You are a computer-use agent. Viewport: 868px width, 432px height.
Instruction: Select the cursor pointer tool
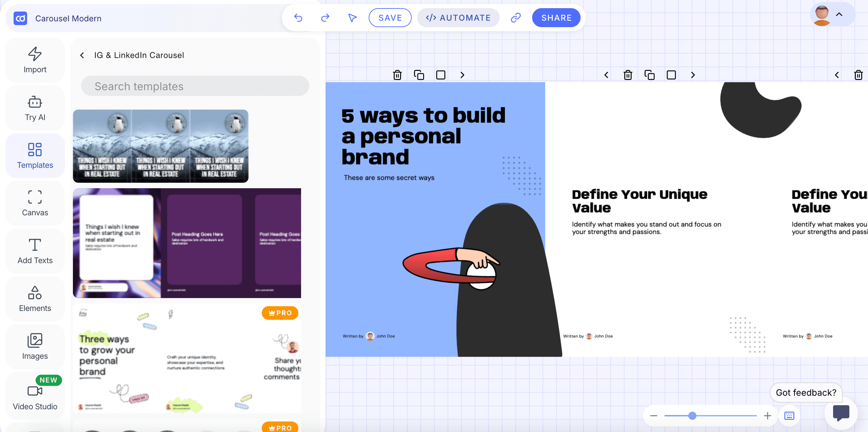coord(352,18)
